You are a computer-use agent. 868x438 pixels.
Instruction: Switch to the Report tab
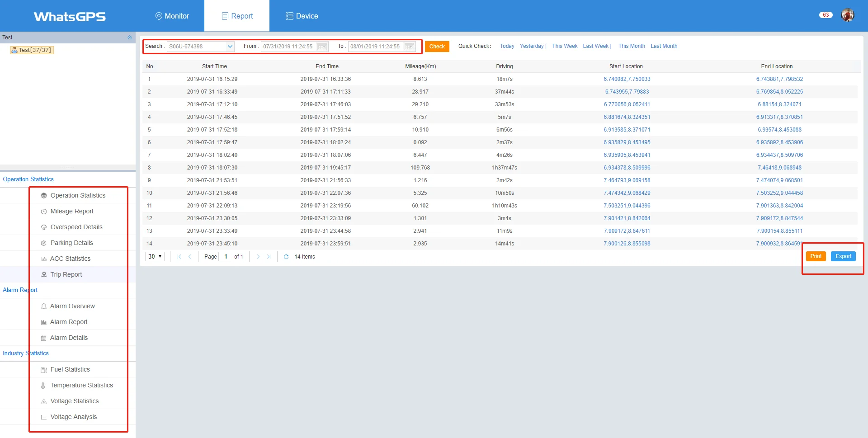tap(237, 16)
